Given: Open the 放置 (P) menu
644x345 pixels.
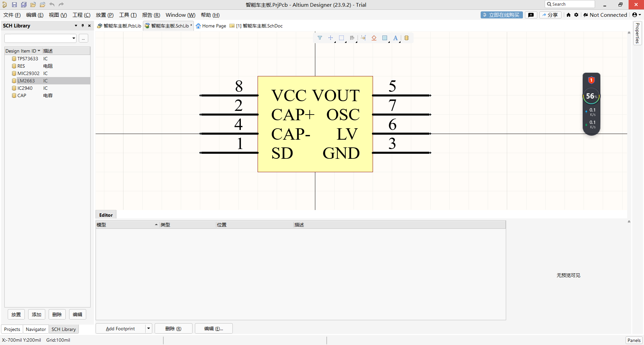Looking at the screenshot, I should click(105, 15).
